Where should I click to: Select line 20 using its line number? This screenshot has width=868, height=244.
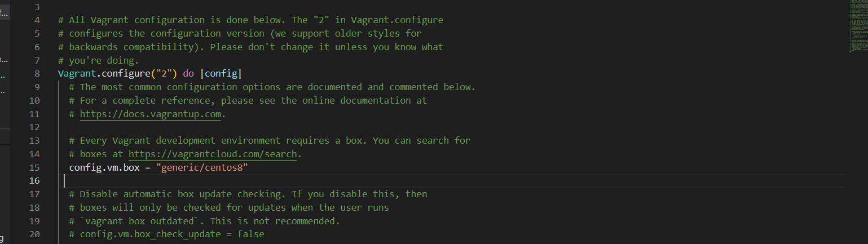[34, 234]
